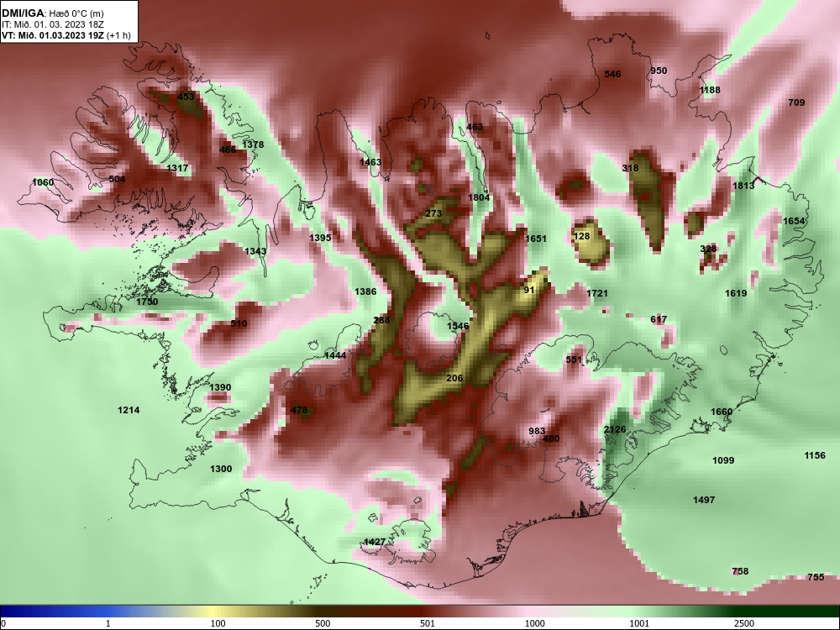Select the 546 height label
Screen dimensions: 840x630
click(x=612, y=74)
